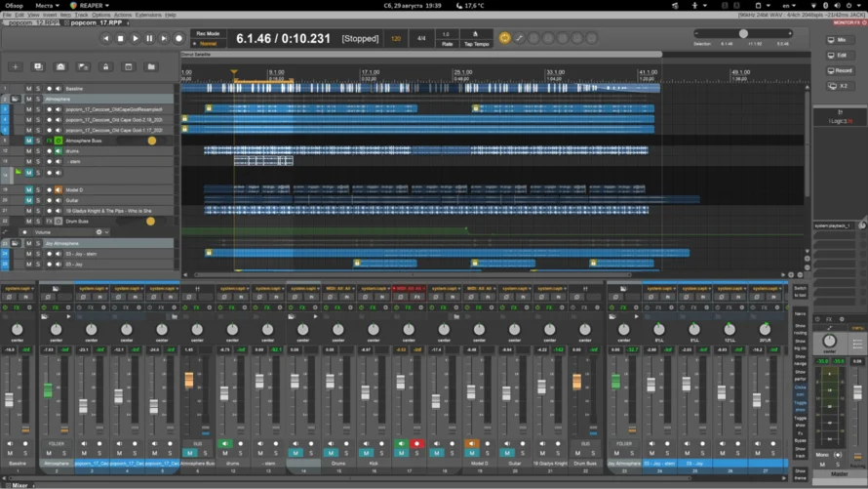Open the Track menu

81,16
